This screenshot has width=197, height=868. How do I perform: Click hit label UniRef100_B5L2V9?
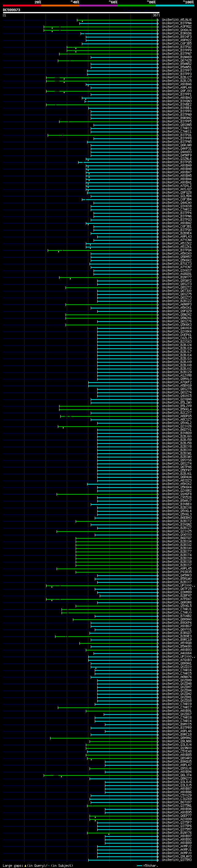pos(176,406)
